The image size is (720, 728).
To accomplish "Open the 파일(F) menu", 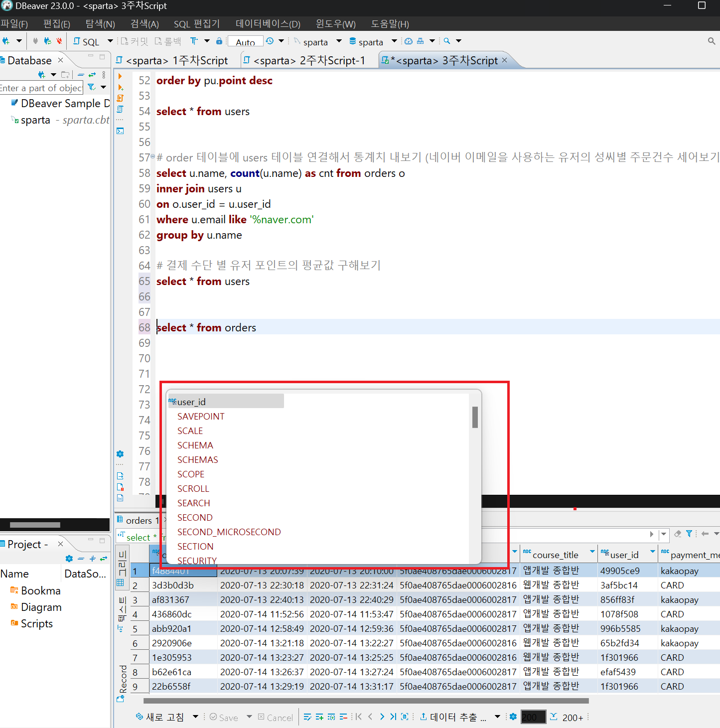I will point(14,24).
